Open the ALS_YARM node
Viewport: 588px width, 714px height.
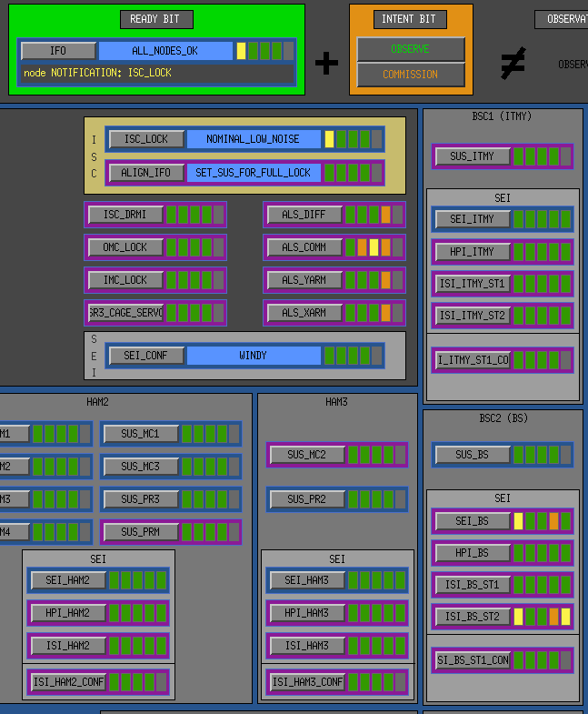click(304, 280)
